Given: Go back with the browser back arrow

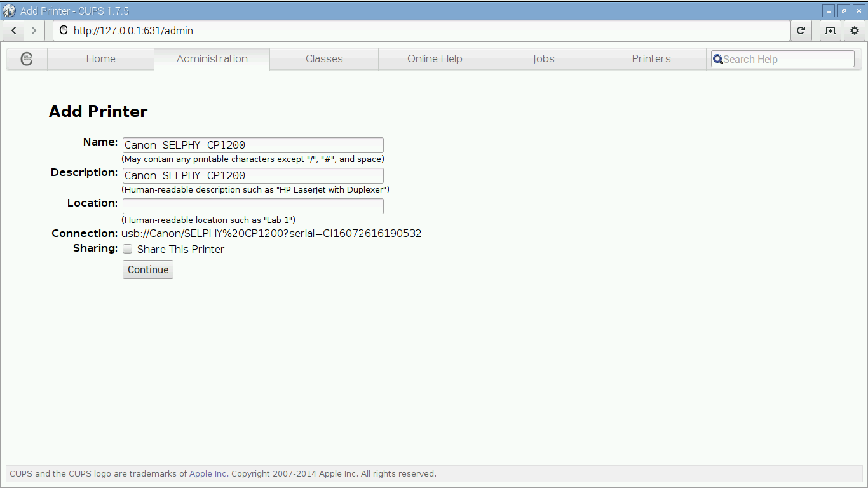Looking at the screenshot, I should (14, 30).
